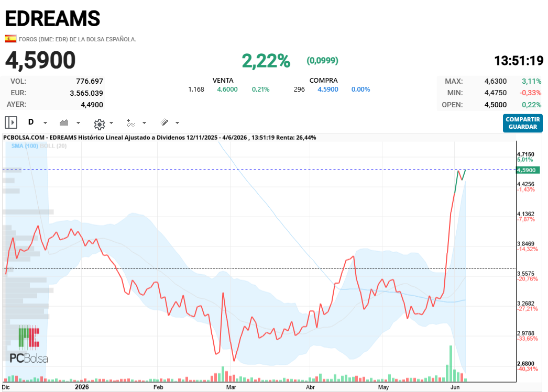Click the VENTA price 4,6000
Image resolution: width=548 pixels, height=392 pixels.
tap(227, 89)
